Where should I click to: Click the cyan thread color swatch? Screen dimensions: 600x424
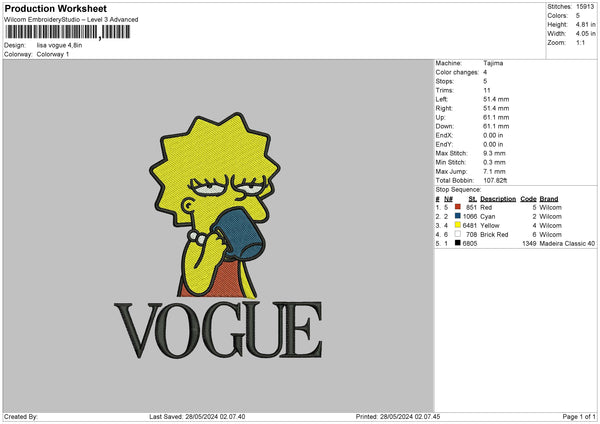[x=457, y=216]
